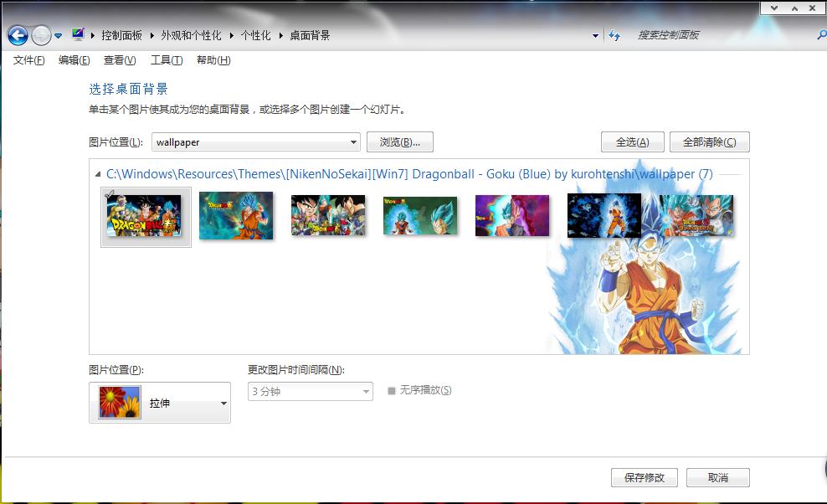Open the 帮助(H) menu
This screenshot has height=504, width=827.
(213, 60)
